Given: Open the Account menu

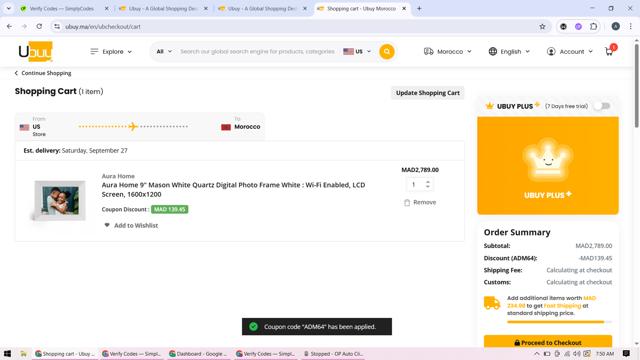Looking at the screenshot, I should click(x=569, y=51).
